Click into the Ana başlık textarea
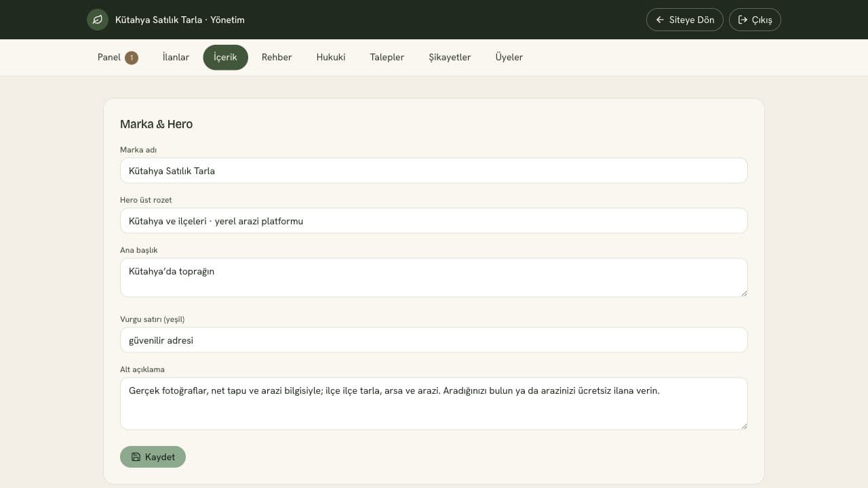Viewport: 868px width, 488px height. [434, 278]
